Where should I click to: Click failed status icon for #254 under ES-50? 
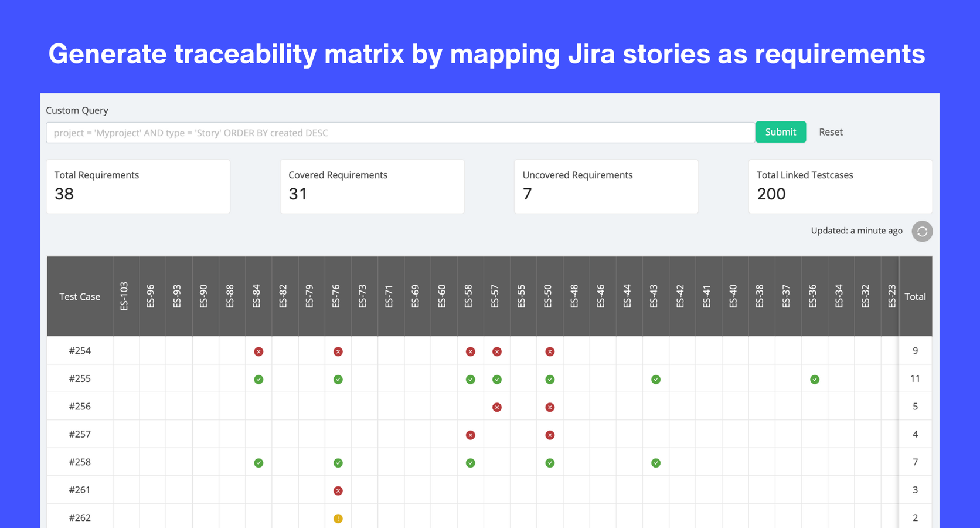click(x=550, y=351)
